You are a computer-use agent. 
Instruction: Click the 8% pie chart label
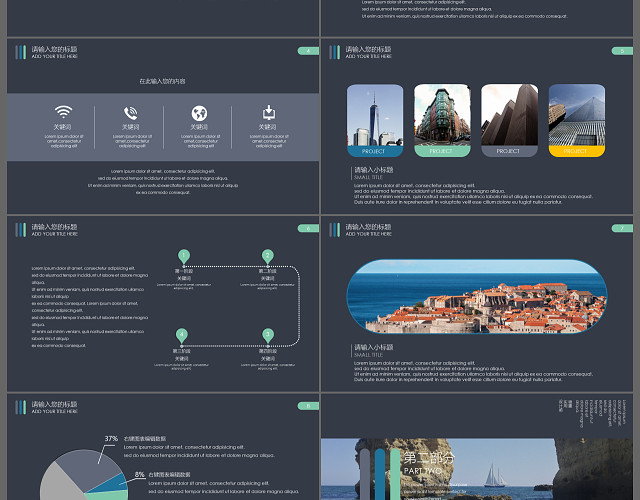(140, 475)
